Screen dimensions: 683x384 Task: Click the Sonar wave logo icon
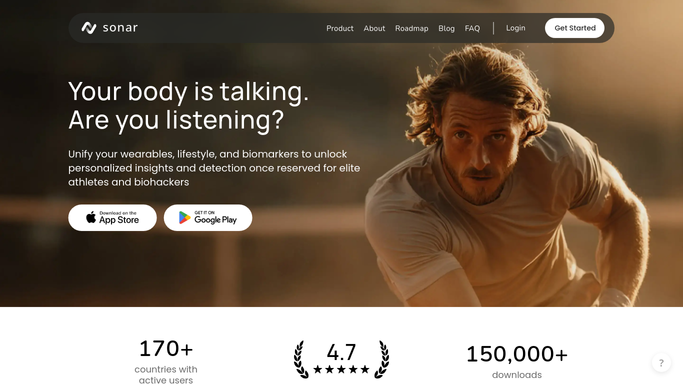coord(89,28)
